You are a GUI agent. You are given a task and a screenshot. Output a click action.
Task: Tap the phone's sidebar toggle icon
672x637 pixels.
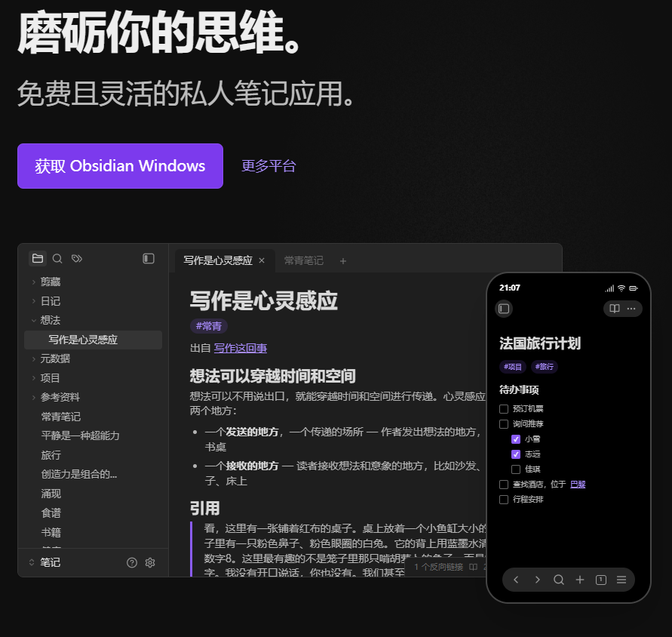coord(504,309)
